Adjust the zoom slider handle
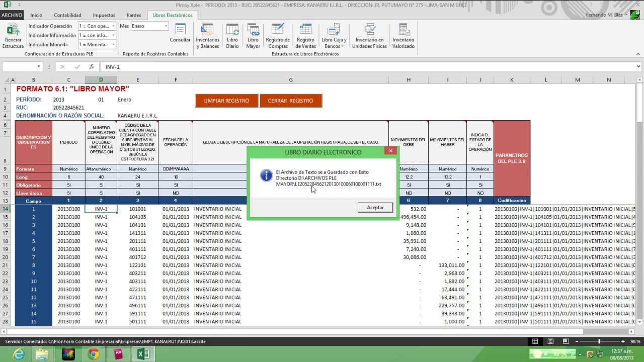Screen dimensions: 644x362 click(x=599, y=341)
